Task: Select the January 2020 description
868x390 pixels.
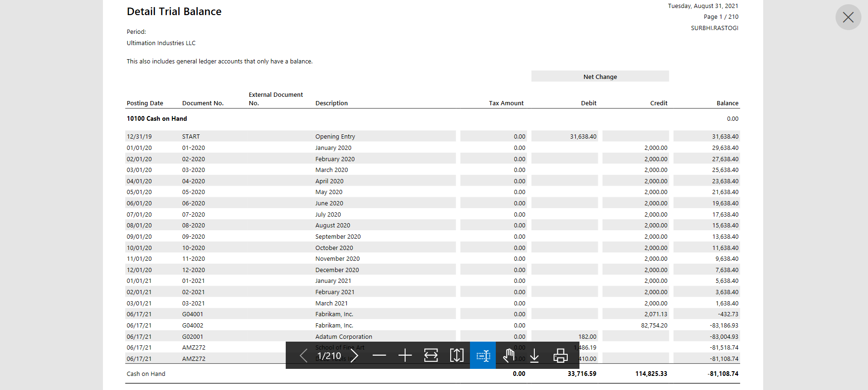Action: tap(333, 148)
